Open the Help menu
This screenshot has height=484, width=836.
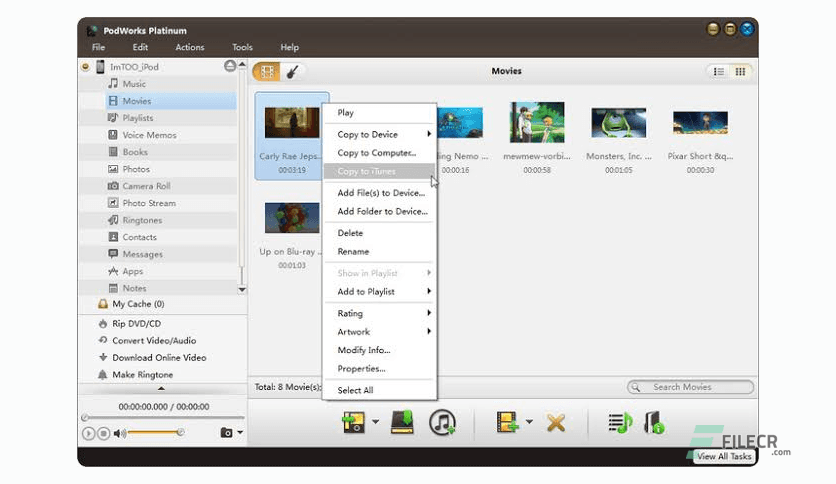(x=290, y=47)
